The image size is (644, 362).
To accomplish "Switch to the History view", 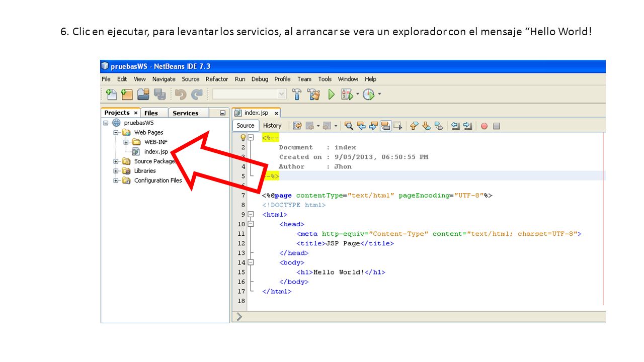I will point(272,126).
